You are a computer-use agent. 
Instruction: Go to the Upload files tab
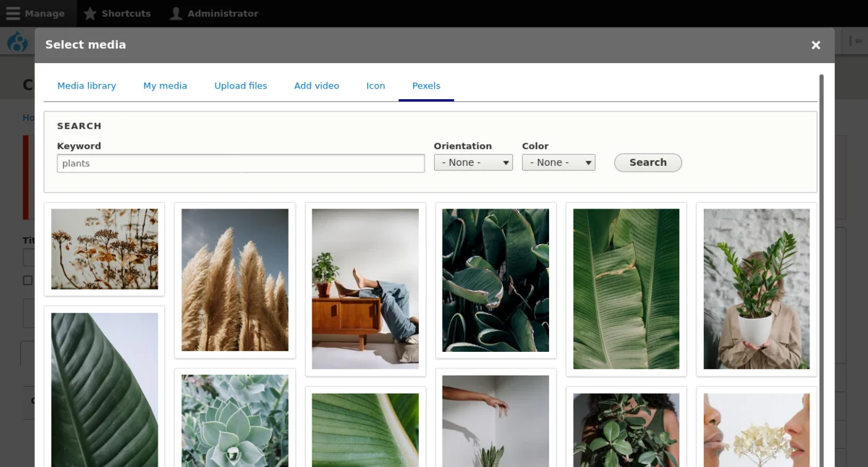241,85
